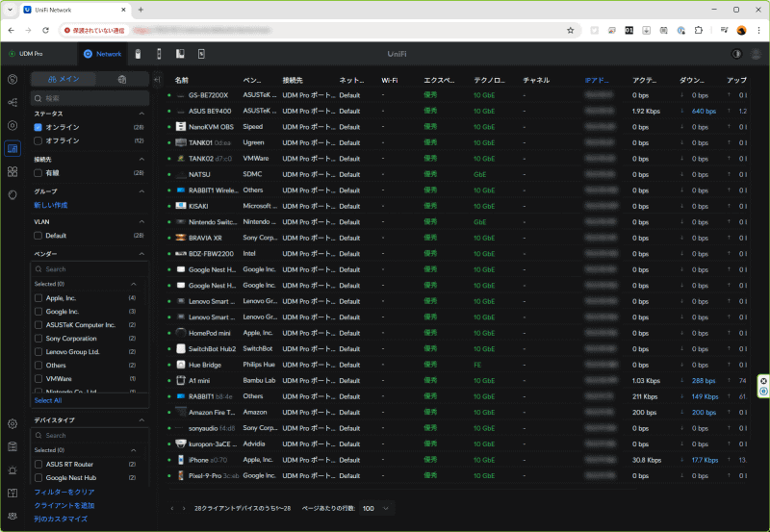Open the Network application tab

tap(102, 54)
